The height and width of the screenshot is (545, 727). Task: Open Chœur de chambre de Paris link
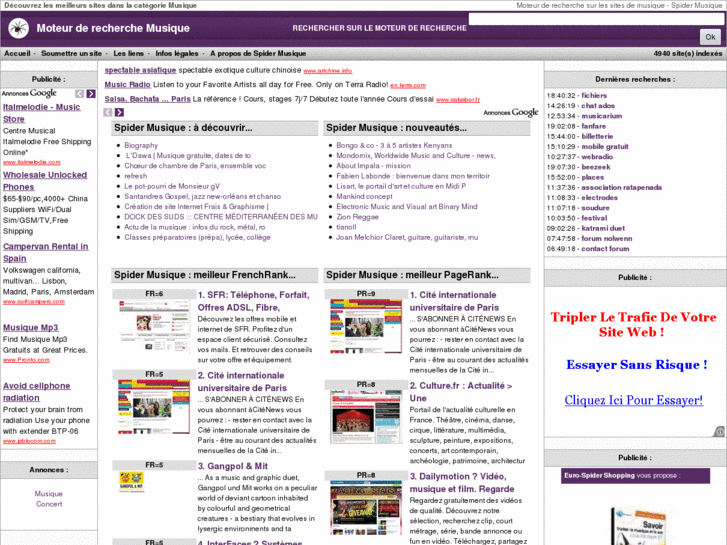[x=195, y=166]
